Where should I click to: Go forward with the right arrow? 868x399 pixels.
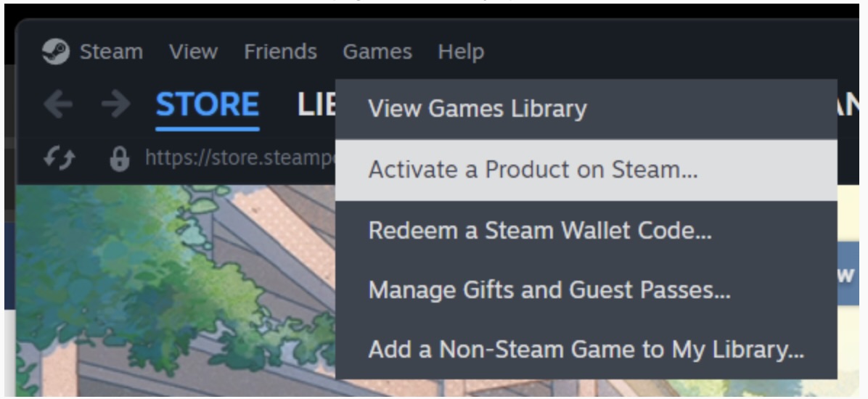[x=115, y=104]
